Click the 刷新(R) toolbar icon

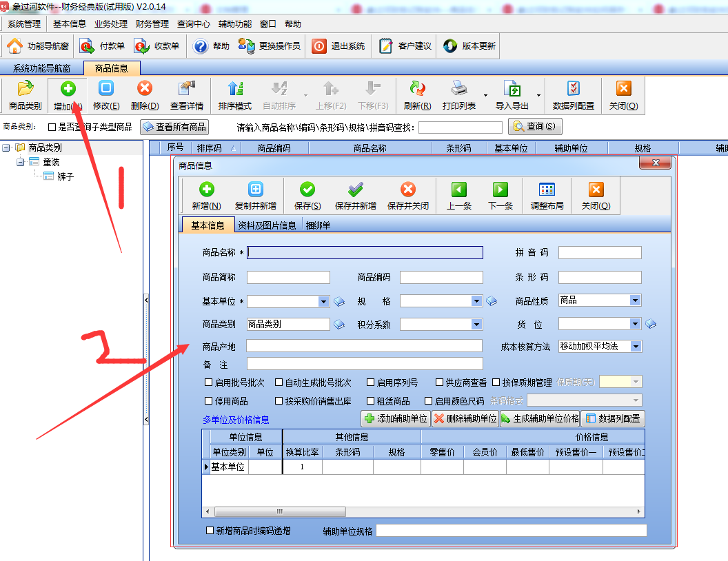coord(417,88)
